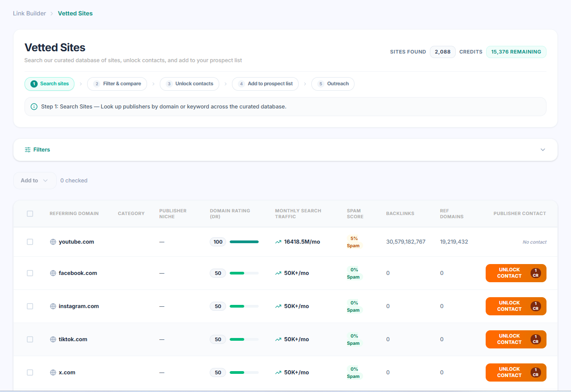The image size is (571, 392).
Task: Check the instagram.com row checkbox
Action: click(30, 306)
